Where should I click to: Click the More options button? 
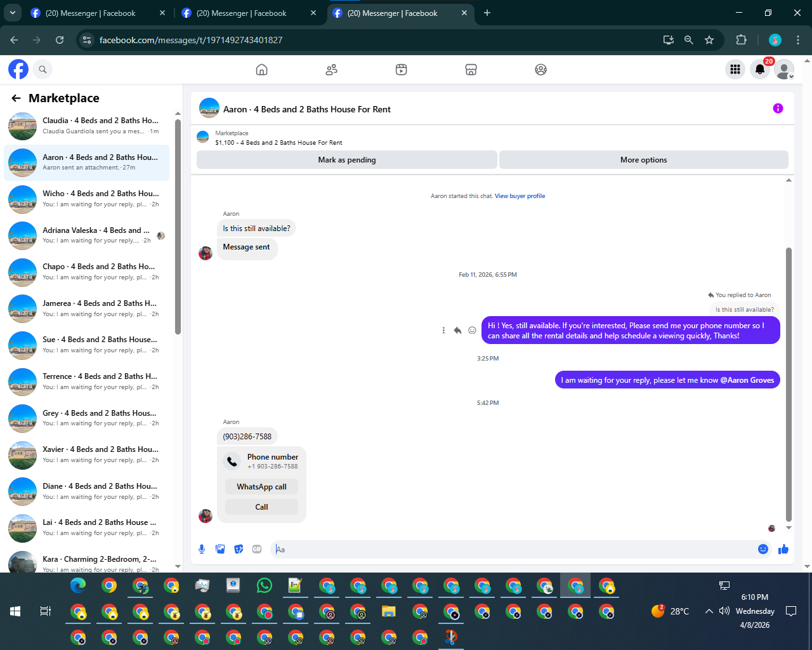tap(644, 160)
